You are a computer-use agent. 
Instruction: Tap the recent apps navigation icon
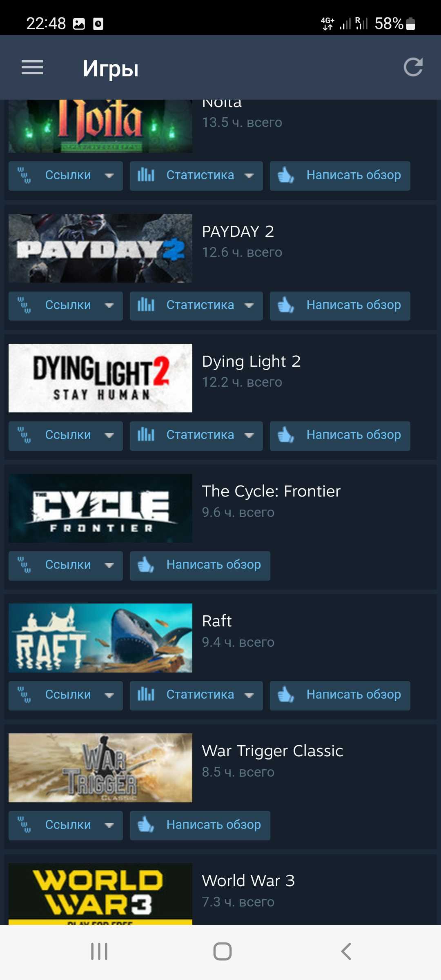[x=99, y=951]
